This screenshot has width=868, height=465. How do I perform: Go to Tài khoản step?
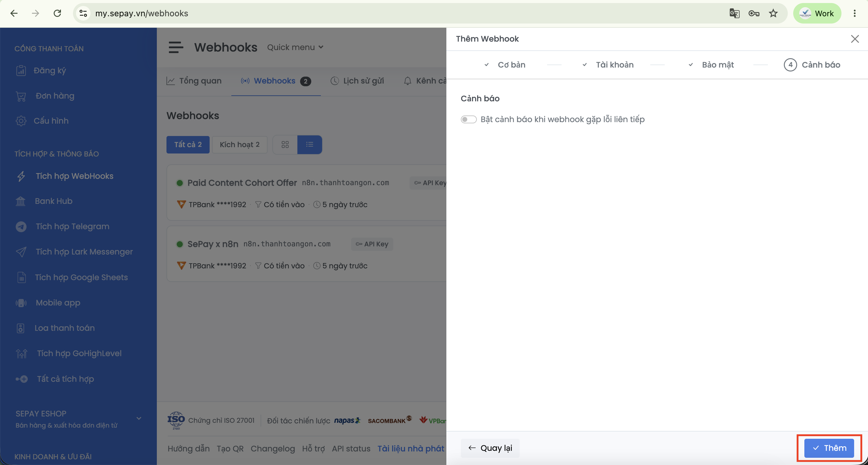[x=608, y=65]
